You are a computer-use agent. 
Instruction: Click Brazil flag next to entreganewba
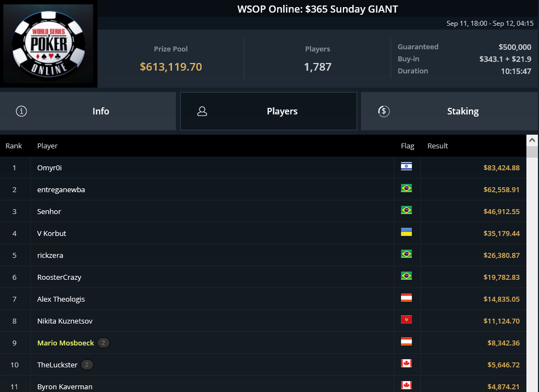pyautogui.click(x=406, y=189)
